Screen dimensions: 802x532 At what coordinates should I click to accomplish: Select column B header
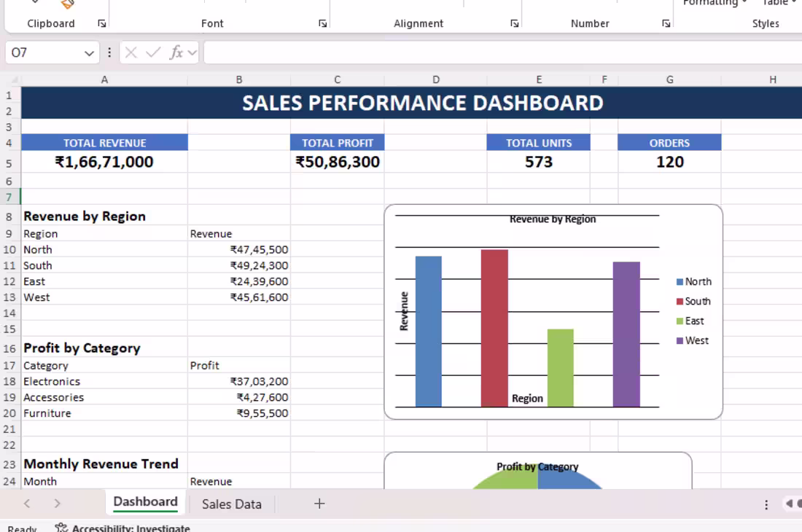[239, 79]
